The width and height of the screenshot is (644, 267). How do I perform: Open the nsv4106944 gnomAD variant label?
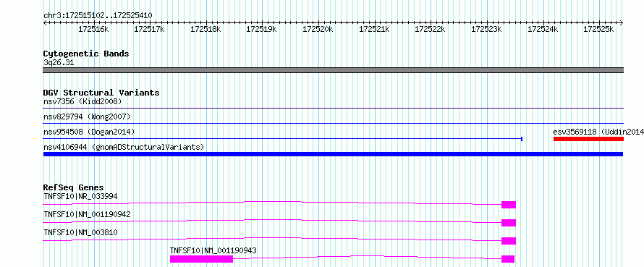point(124,147)
